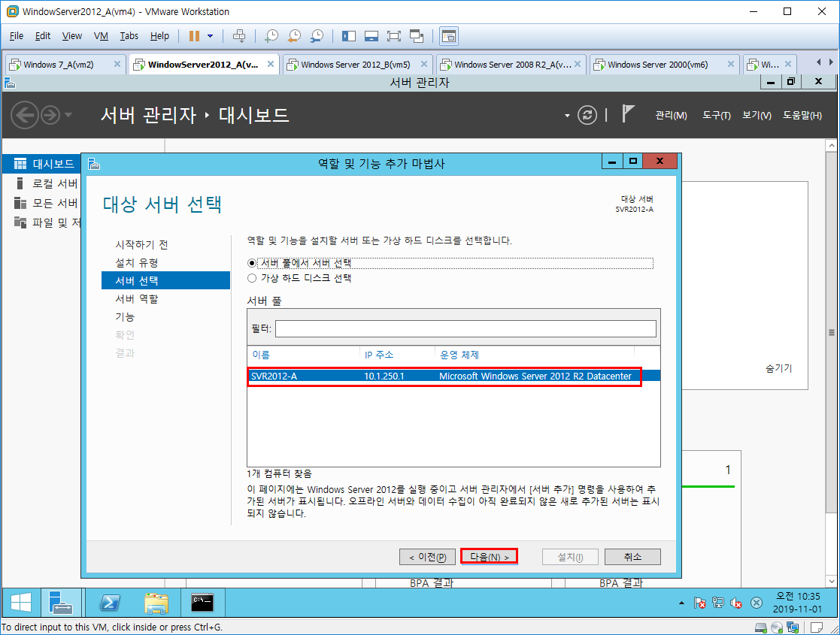Go to 기능 wizard step
Image resolution: width=840 pixels, height=635 pixels.
[125, 317]
